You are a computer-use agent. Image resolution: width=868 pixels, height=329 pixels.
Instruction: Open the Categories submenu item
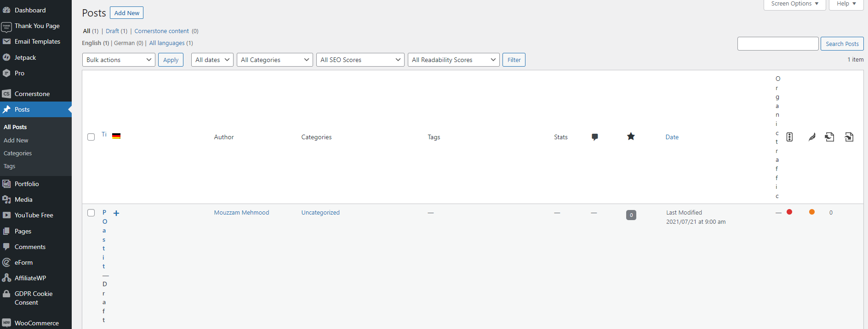tap(18, 153)
